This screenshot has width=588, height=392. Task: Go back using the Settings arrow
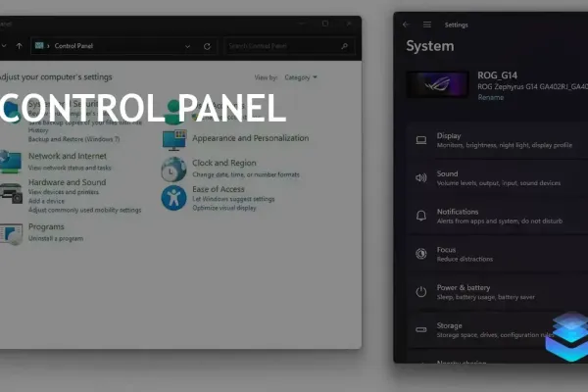point(406,24)
